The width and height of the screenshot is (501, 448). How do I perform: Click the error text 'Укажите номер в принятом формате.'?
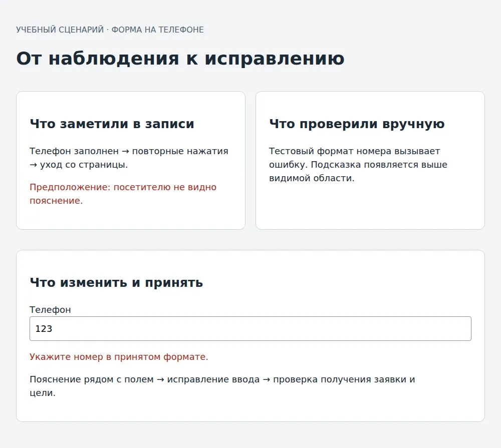(119, 357)
